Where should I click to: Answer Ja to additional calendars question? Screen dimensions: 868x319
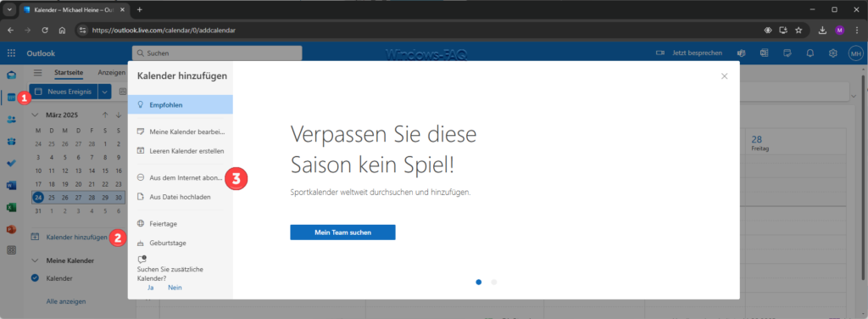tap(151, 288)
